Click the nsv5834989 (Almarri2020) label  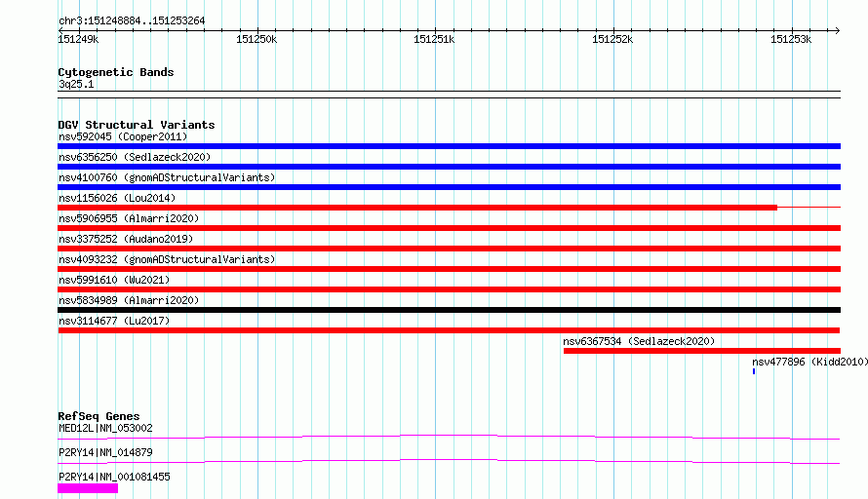(129, 300)
